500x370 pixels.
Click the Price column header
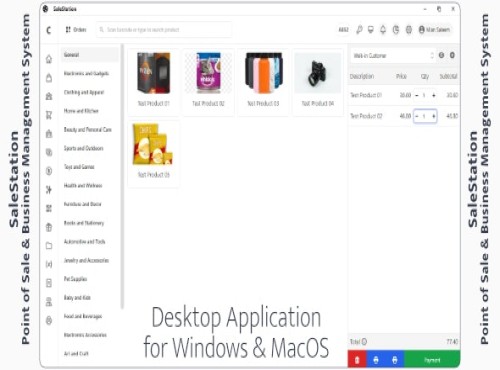click(401, 76)
